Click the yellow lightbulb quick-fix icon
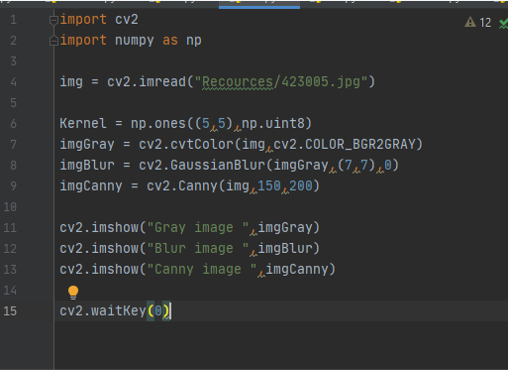Viewport: 508px width, 370px height. point(73,293)
